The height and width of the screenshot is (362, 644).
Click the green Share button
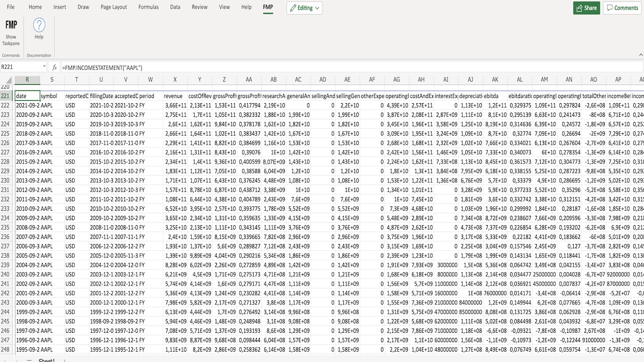(586, 8)
